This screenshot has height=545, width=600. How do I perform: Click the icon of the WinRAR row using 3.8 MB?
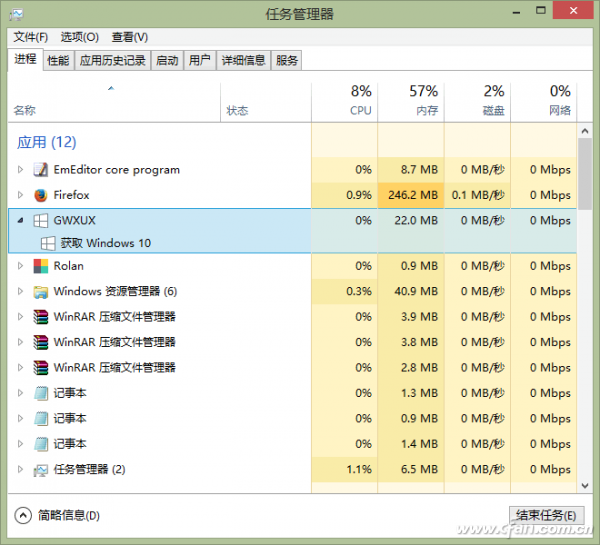pyautogui.click(x=41, y=342)
